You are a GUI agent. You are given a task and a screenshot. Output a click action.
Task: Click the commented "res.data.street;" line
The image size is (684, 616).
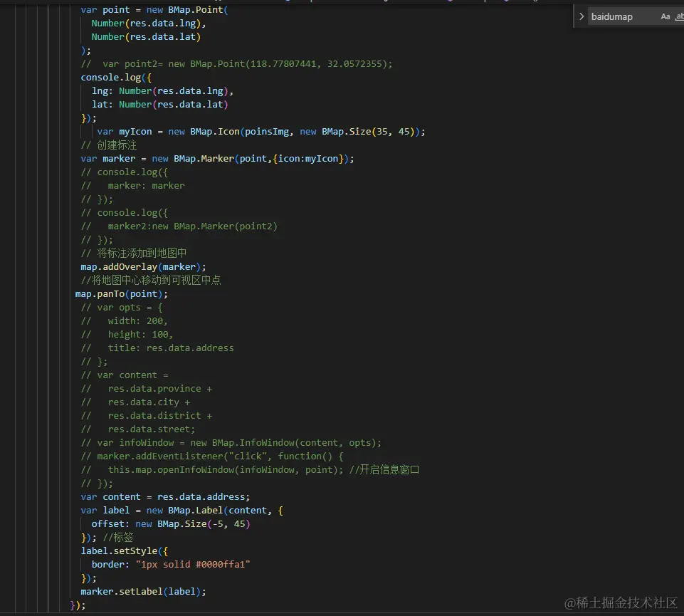click(x=138, y=429)
